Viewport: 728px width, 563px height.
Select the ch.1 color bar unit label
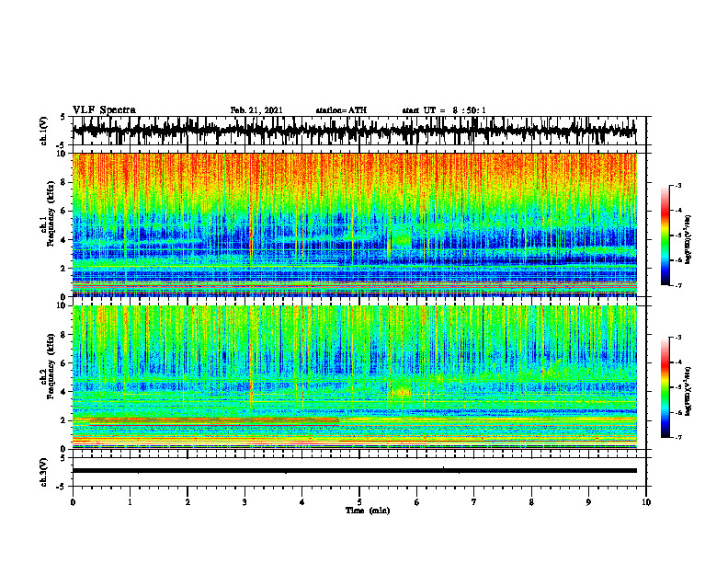point(688,240)
